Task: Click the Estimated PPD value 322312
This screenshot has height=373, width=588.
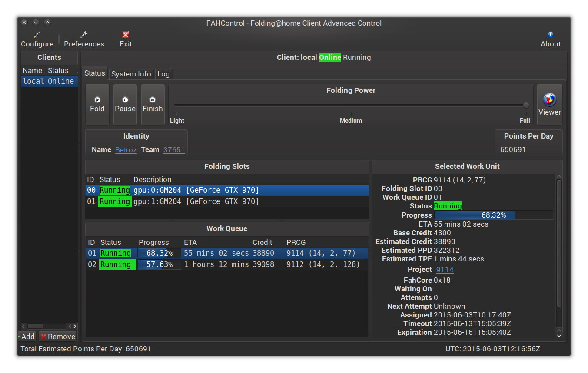Action: point(446,250)
